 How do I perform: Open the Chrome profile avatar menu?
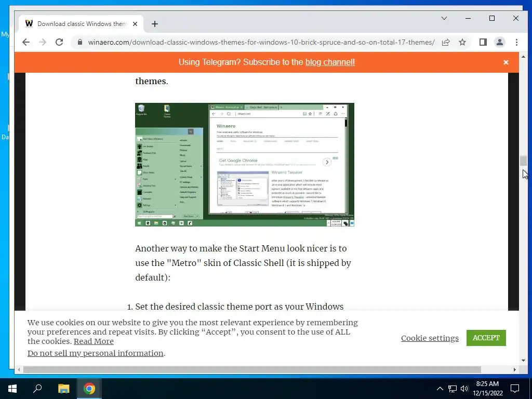(499, 42)
